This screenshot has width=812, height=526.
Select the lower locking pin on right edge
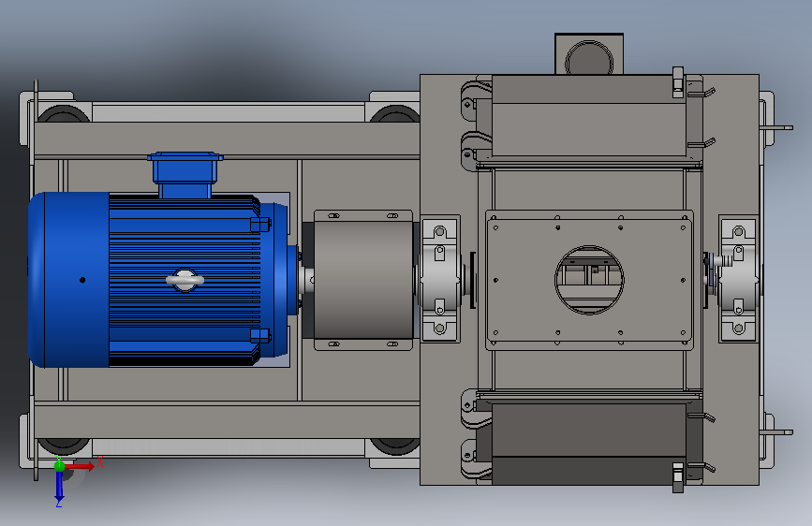[776, 432]
